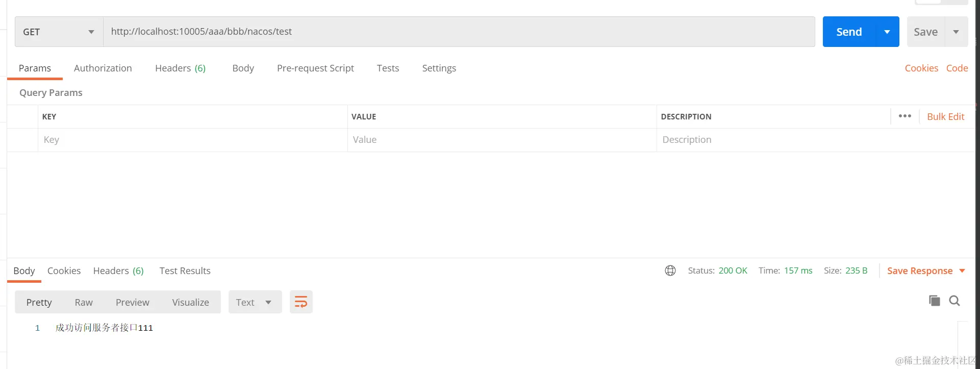The width and height of the screenshot is (980, 369).
Task: Click the globe network information icon
Action: tap(670, 270)
